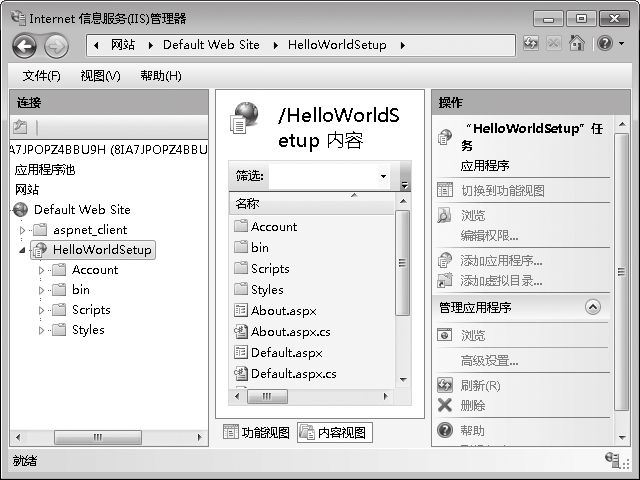Screen dimensions: 640x480
Task: Click HelloWorldSetup application icon in tree
Action: tap(40, 250)
